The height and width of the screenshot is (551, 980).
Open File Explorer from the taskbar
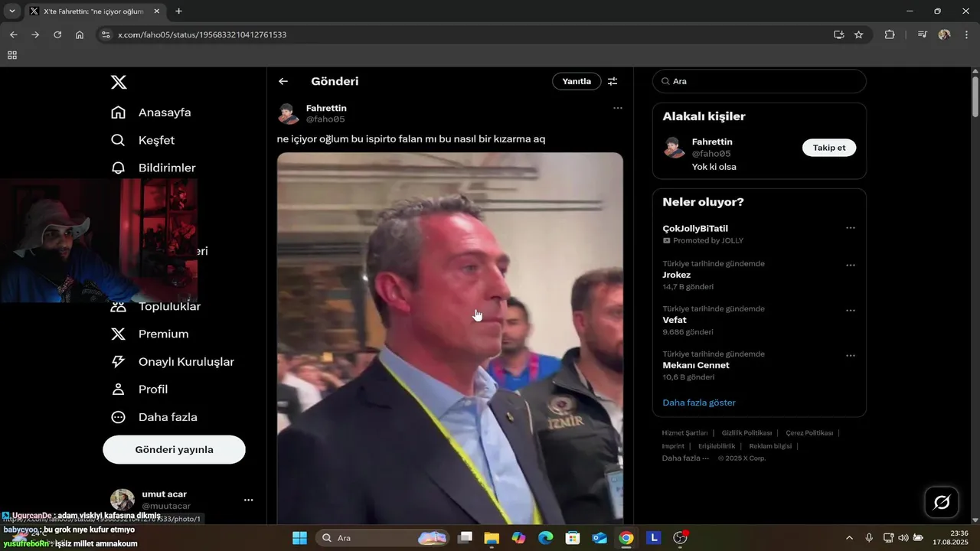[491, 538]
